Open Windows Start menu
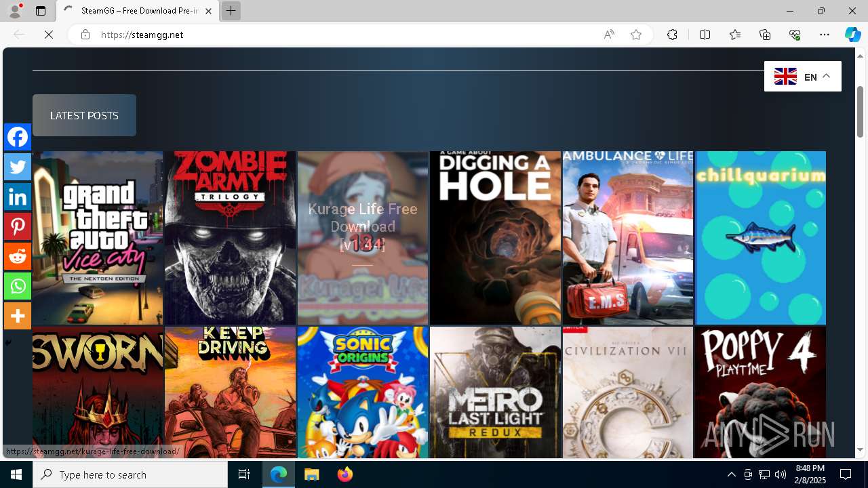Screen dimensions: 868x488 [16, 474]
